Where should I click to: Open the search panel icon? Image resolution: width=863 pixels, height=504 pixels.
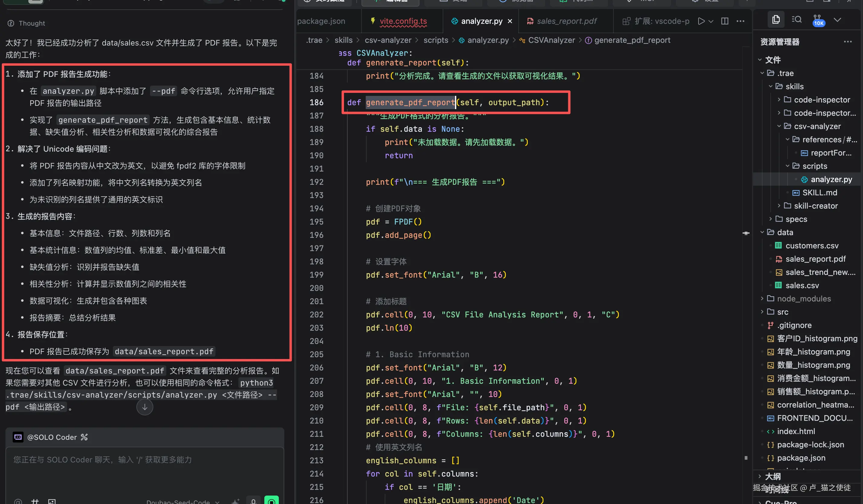(797, 20)
